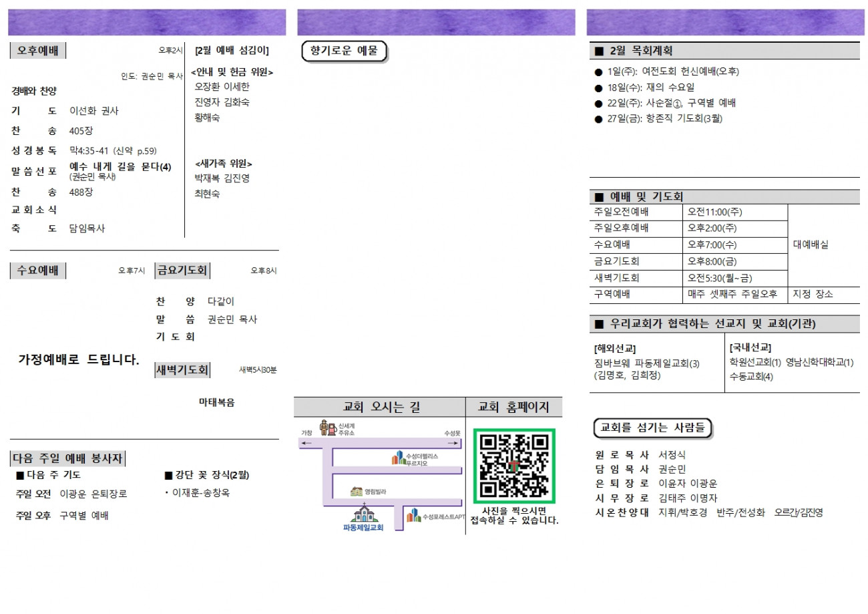This screenshot has width=868, height=614.
Task: Click '27일(금): 항존직 기도회(3월)' plan item
Action: pyautogui.click(x=665, y=119)
